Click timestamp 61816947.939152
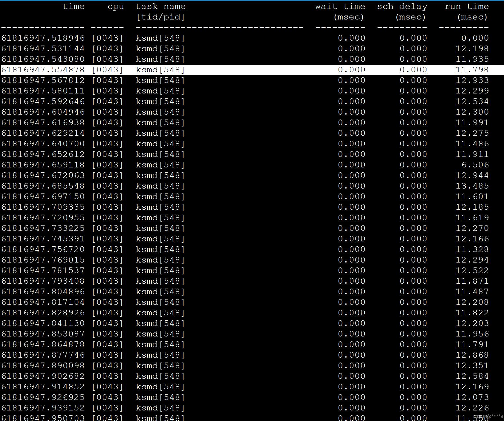This screenshot has width=504, height=421. click(x=43, y=408)
